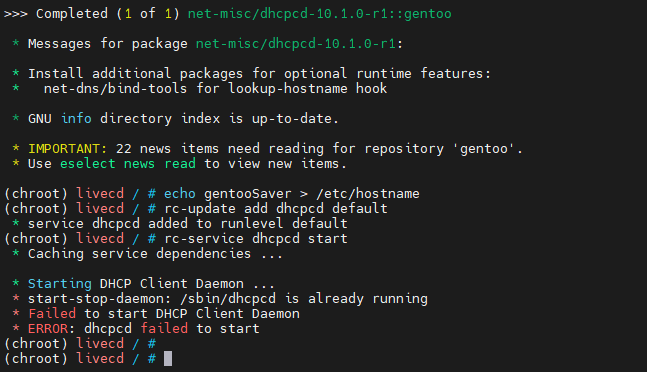Click 'Install additional packages for optional runtime features' line
647x372 pixels.
(252, 74)
